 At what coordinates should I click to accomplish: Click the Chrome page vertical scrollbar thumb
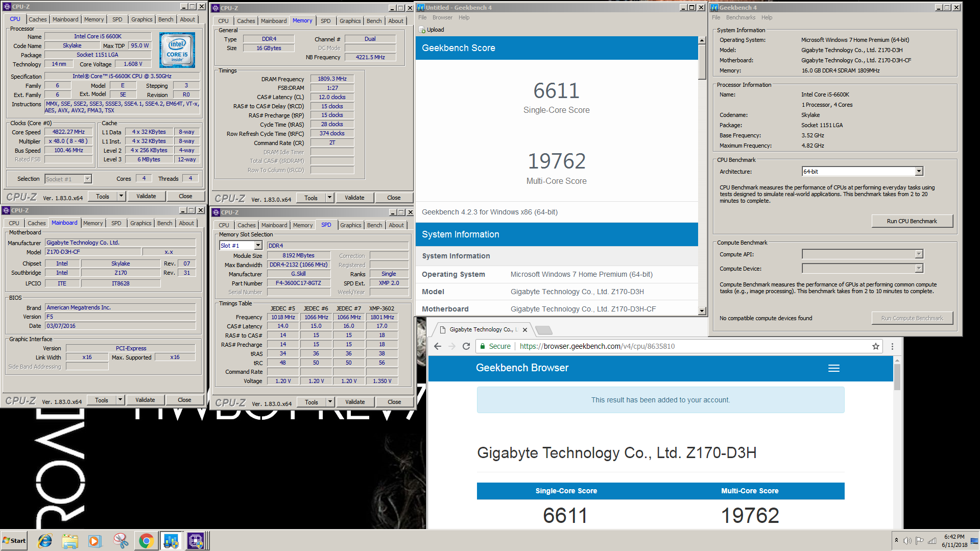(897, 377)
